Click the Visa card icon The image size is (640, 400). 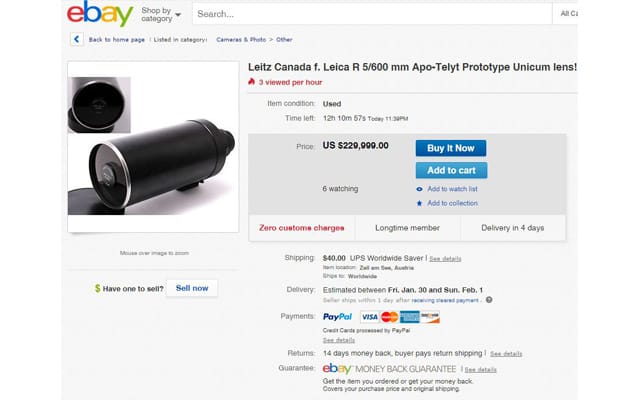[370, 317]
